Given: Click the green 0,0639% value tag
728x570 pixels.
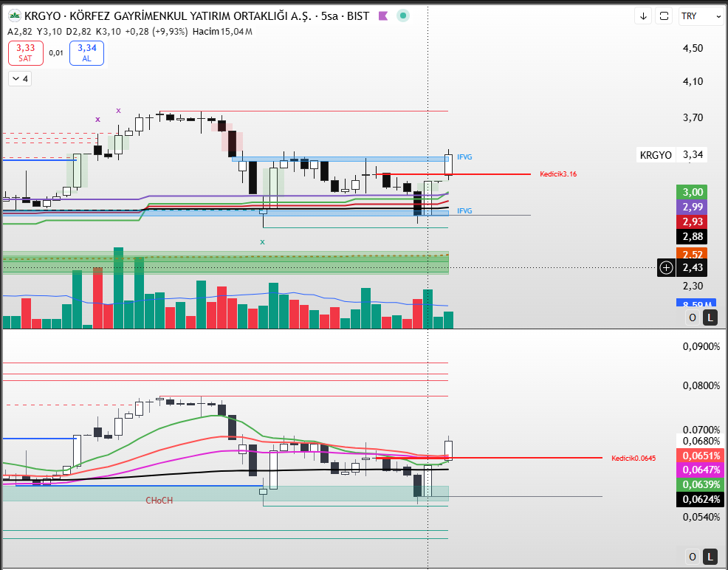Looking at the screenshot, I should pos(700,485).
